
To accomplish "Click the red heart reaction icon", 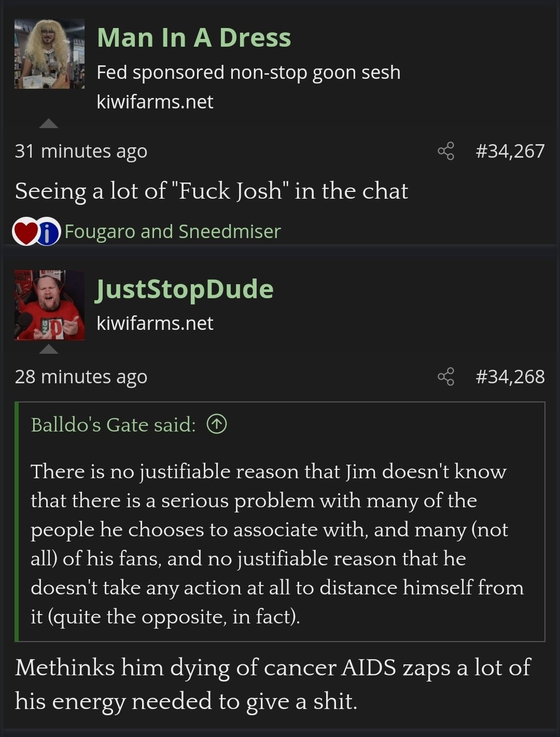I will [x=26, y=231].
